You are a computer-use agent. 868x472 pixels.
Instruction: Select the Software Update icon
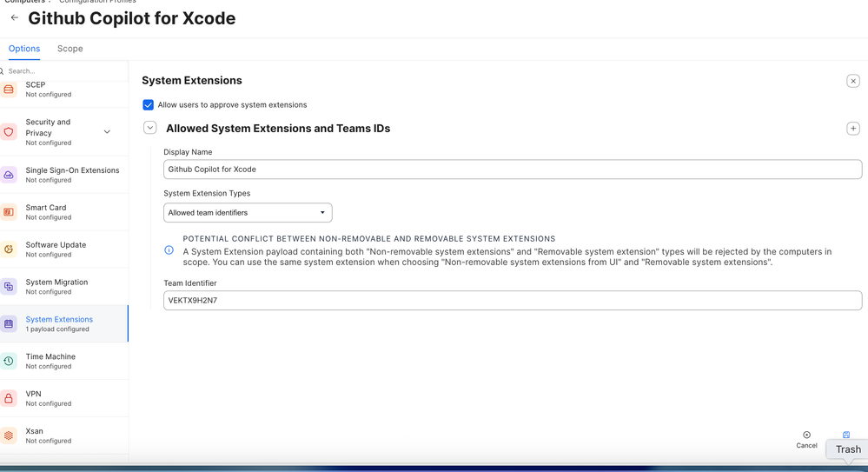[9, 249]
